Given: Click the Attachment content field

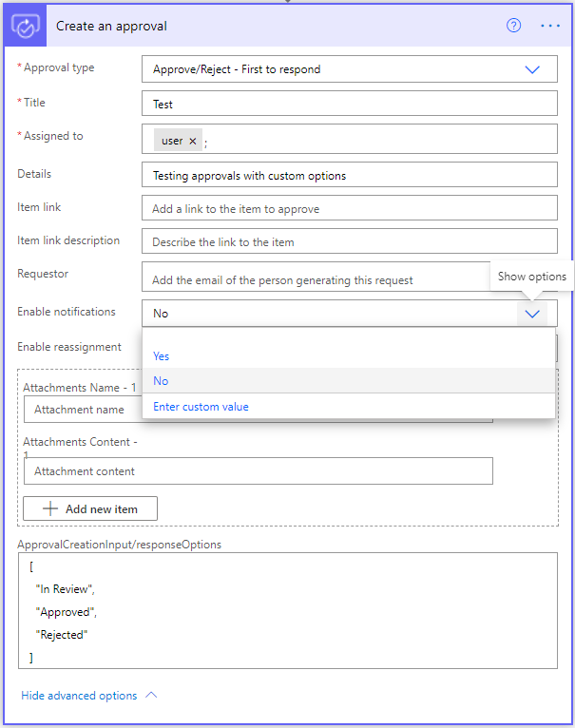Looking at the screenshot, I should (x=259, y=471).
